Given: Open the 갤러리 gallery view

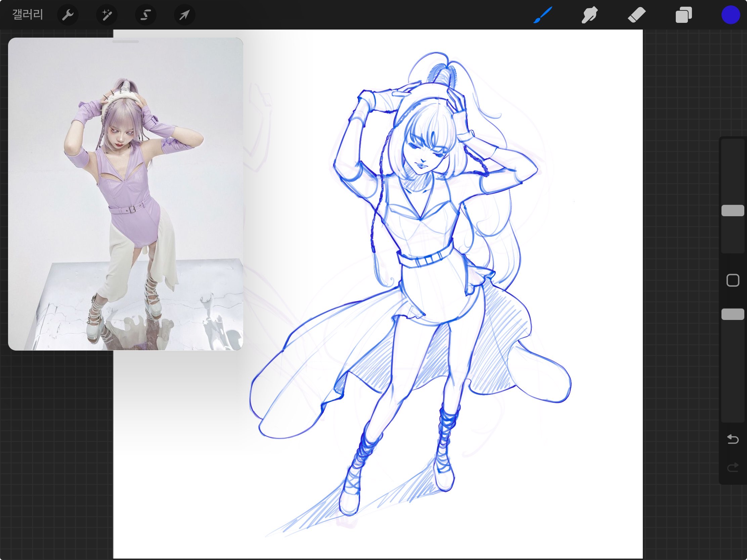Looking at the screenshot, I should pyautogui.click(x=27, y=15).
